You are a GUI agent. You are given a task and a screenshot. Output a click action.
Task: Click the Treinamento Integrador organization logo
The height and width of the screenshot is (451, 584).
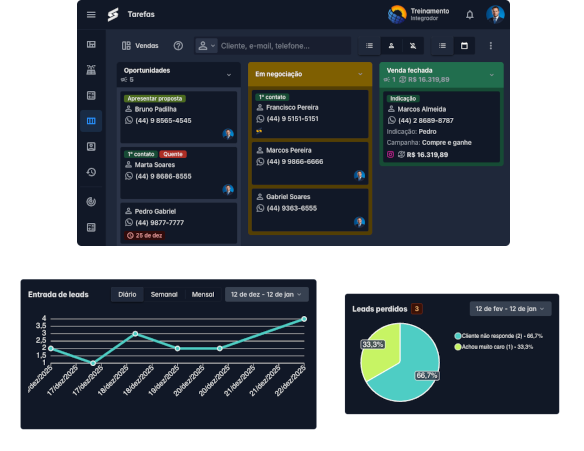click(397, 15)
